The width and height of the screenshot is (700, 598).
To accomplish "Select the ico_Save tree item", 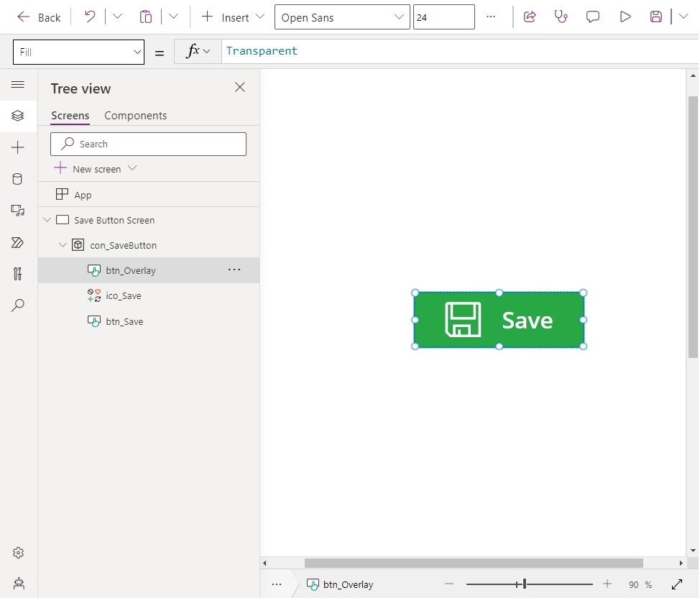I will pyautogui.click(x=124, y=295).
